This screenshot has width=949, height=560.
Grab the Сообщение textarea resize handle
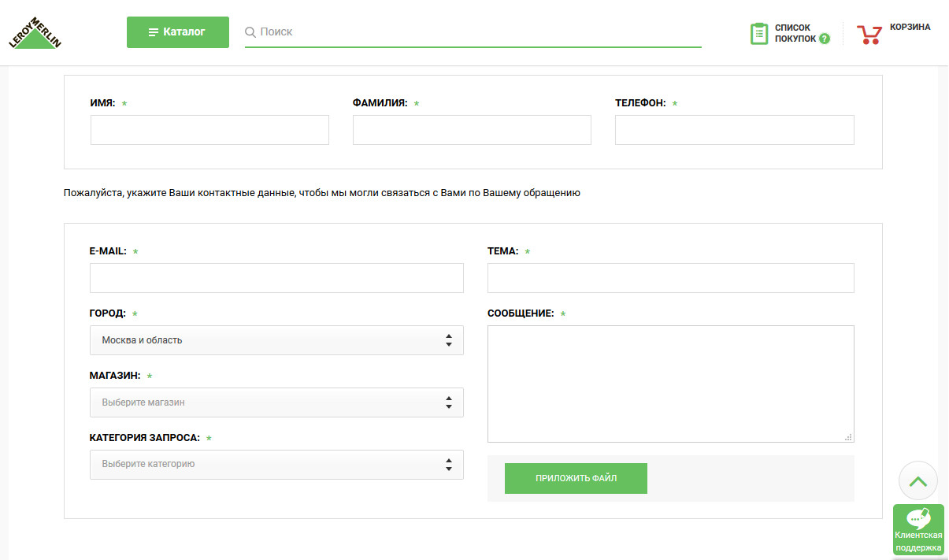pos(848,437)
